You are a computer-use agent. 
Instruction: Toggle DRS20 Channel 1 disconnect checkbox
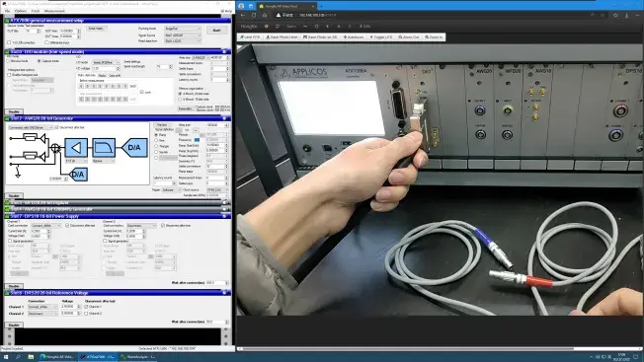point(86,307)
